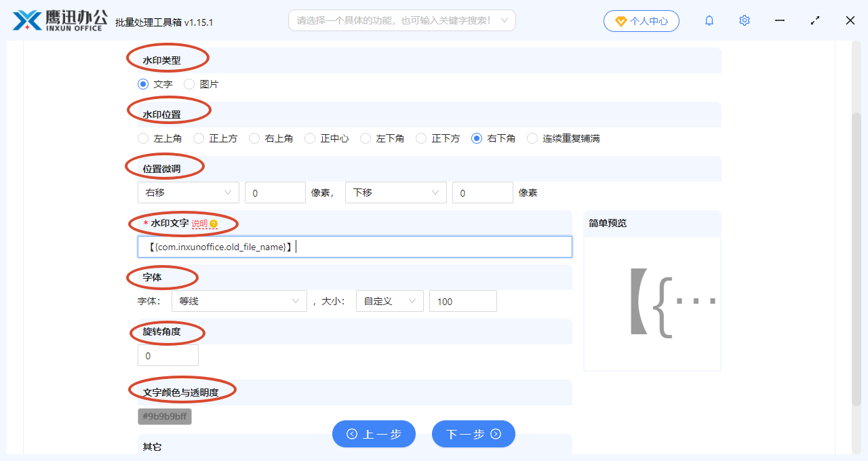Click the 文字颜色与透明度 heading

(181, 393)
